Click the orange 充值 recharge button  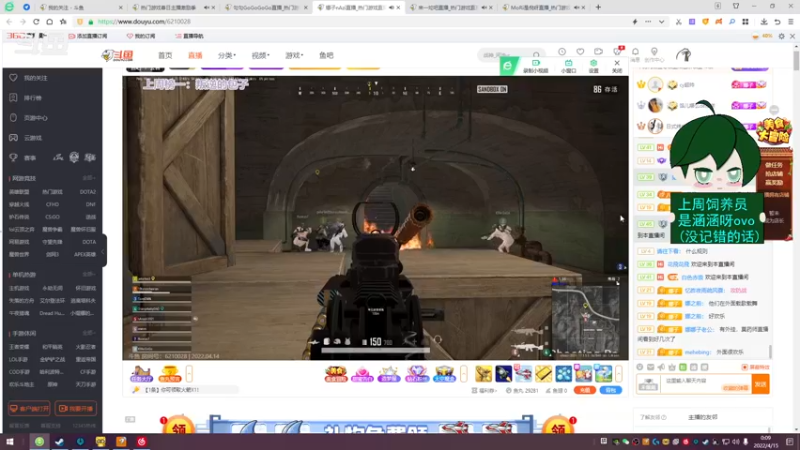click(x=585, y=390)
